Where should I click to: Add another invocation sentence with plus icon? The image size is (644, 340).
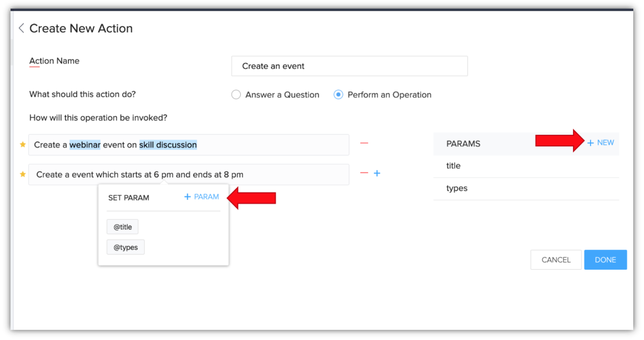point(377,173)
